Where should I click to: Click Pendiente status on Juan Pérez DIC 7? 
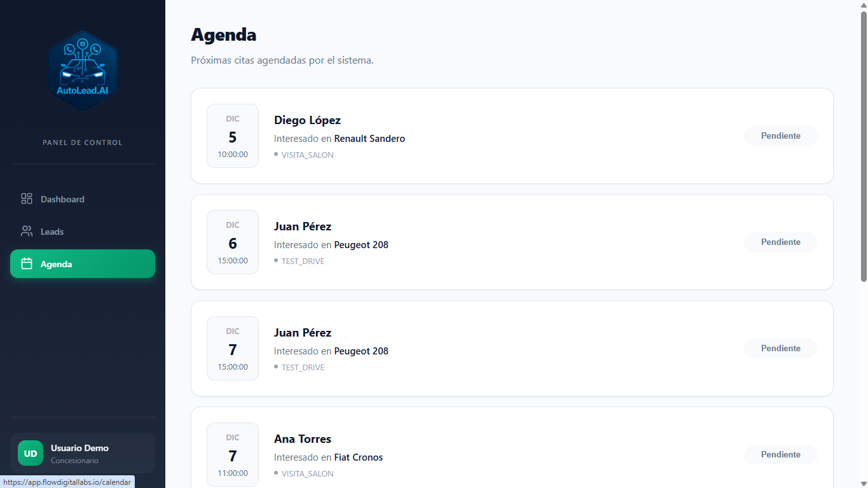(781, 348)
